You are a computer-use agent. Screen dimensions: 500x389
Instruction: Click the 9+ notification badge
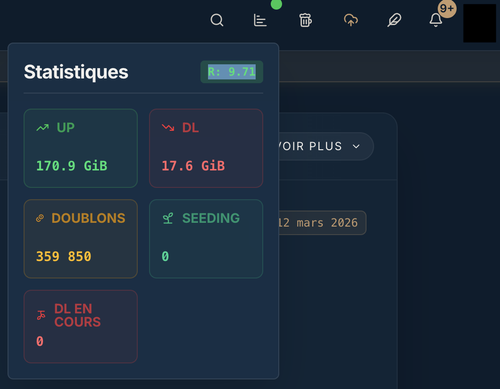tap(447, 8)
